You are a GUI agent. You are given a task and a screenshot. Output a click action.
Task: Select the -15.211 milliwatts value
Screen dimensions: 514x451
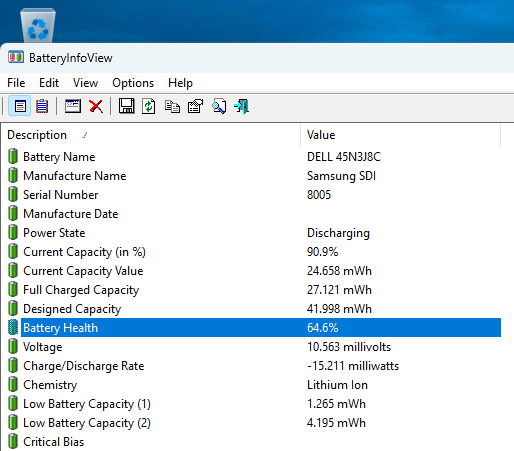(x=353, y=366)
